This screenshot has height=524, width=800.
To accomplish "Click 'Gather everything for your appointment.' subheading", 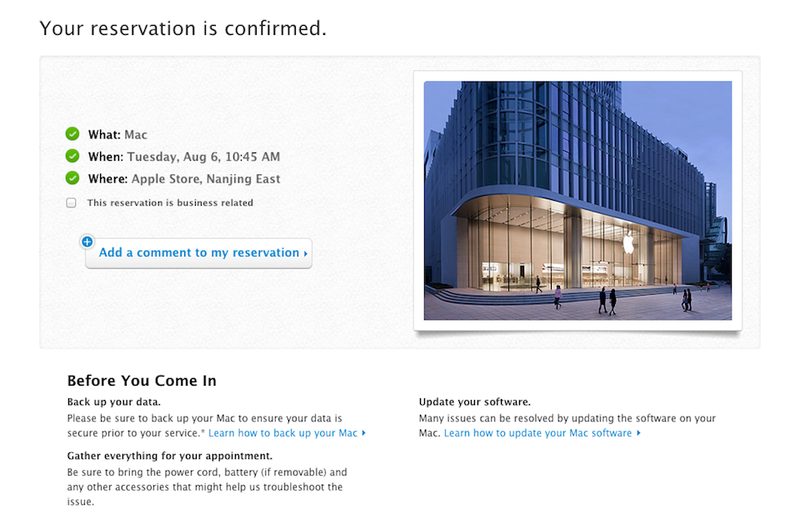I will point(170,456).
